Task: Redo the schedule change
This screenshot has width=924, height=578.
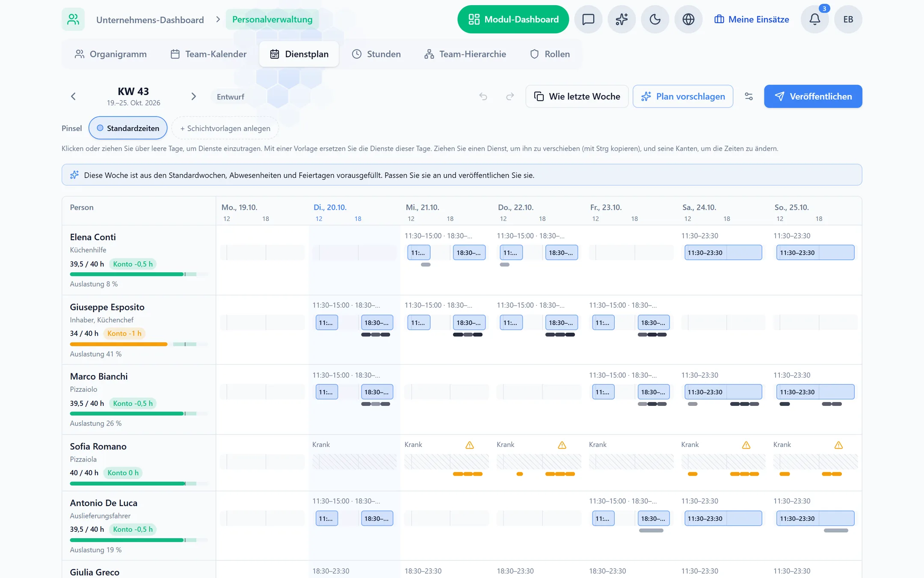Action: 510,96
